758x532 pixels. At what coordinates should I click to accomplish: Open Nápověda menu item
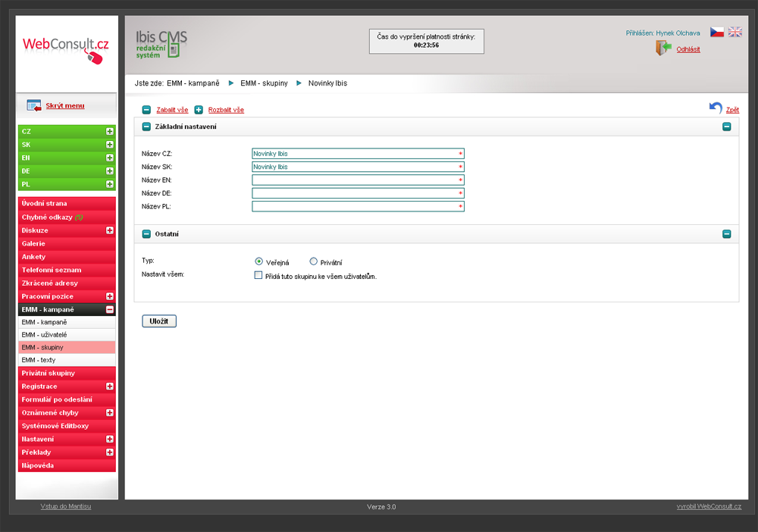point(67,465)
